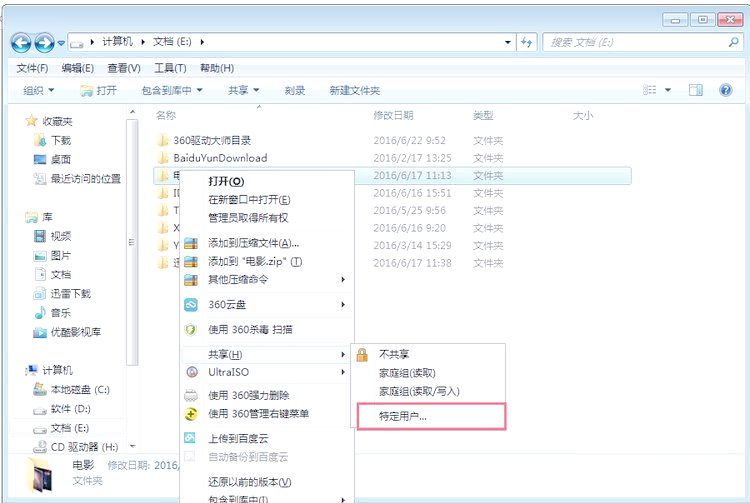
Task: Sort by 修改日期 column header
Action: [x=393, y=115]
